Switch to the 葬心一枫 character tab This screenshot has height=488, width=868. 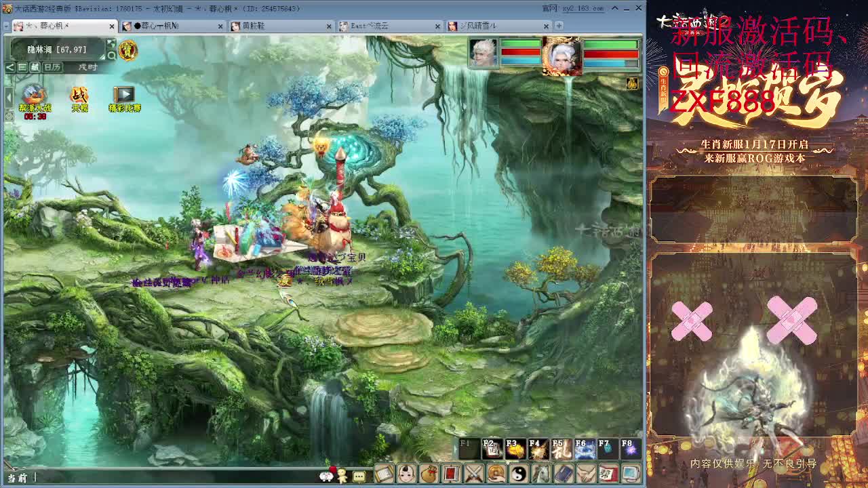(x=172, y=26)
